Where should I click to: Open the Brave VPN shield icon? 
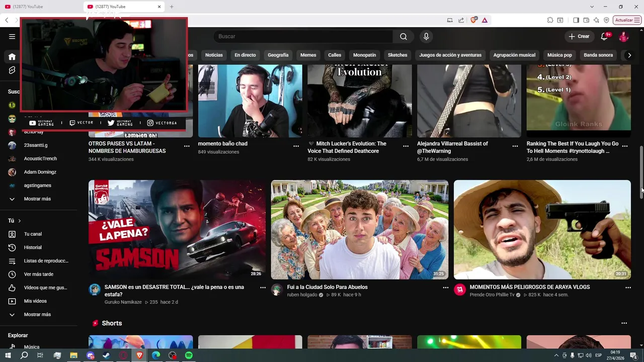click(606, 20)
